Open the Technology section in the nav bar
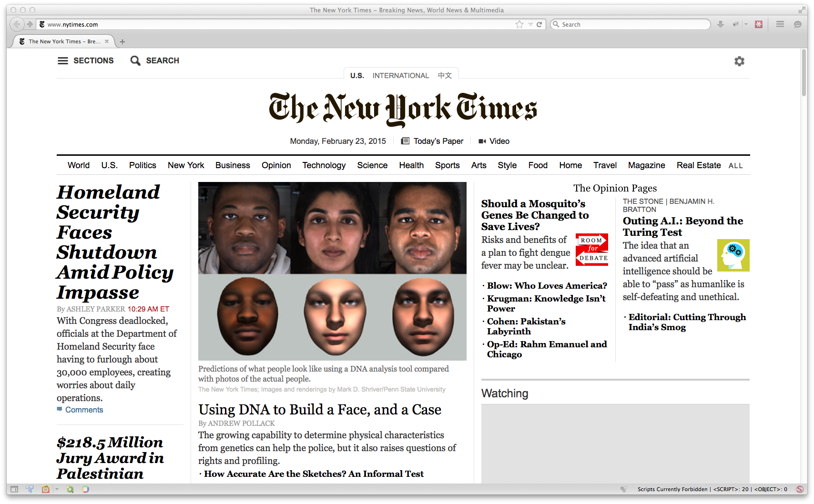 tap(324, 165)
